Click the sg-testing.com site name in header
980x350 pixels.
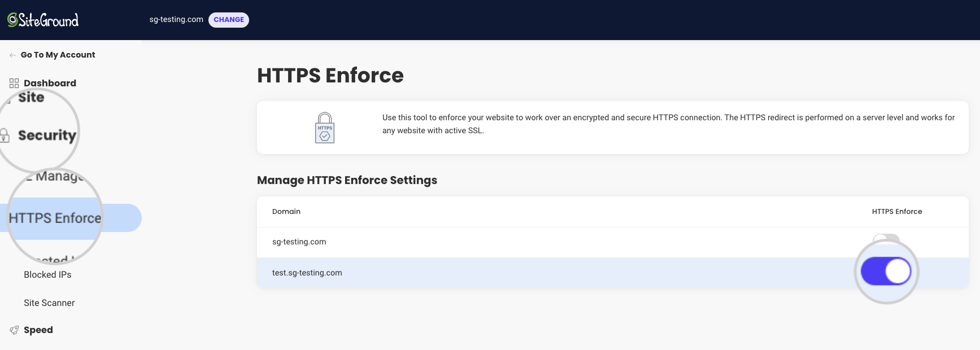176,19
